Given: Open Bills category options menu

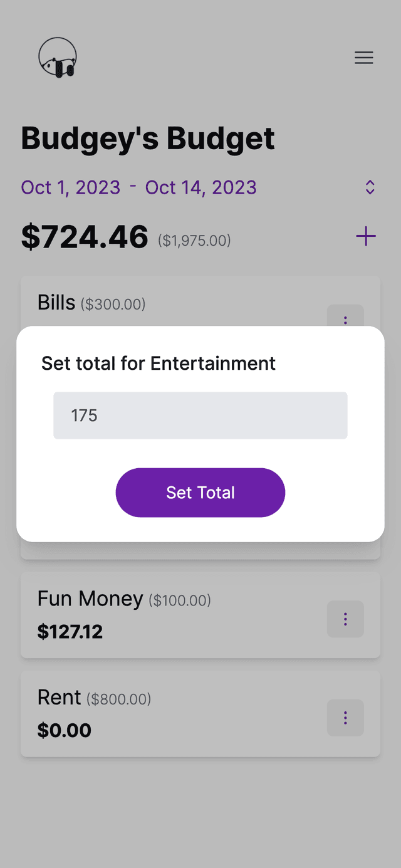Looking at the screenshot, I should click(x=345, y=316).
